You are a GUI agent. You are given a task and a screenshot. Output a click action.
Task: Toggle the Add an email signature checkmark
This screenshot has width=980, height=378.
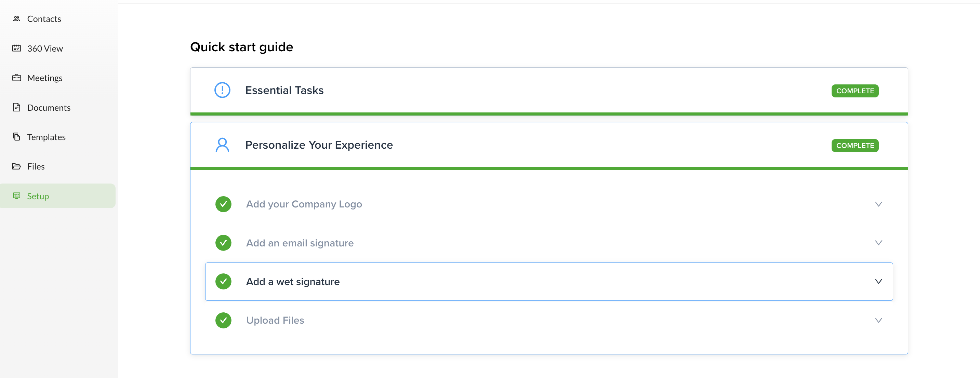coord(223,243)
